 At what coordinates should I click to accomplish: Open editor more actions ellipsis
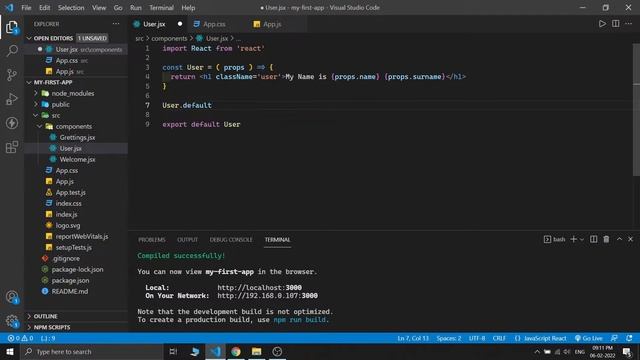[x=629, y=24]
